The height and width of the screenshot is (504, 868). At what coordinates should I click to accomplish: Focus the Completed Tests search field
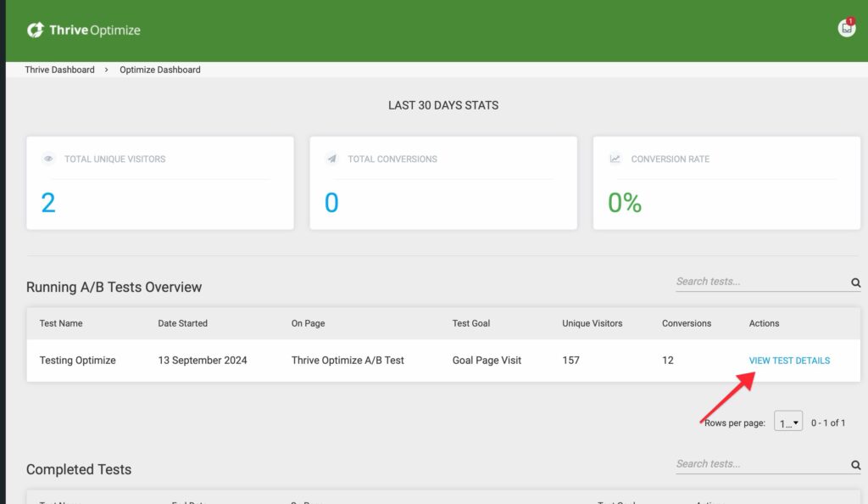click(x=759, y=464)
